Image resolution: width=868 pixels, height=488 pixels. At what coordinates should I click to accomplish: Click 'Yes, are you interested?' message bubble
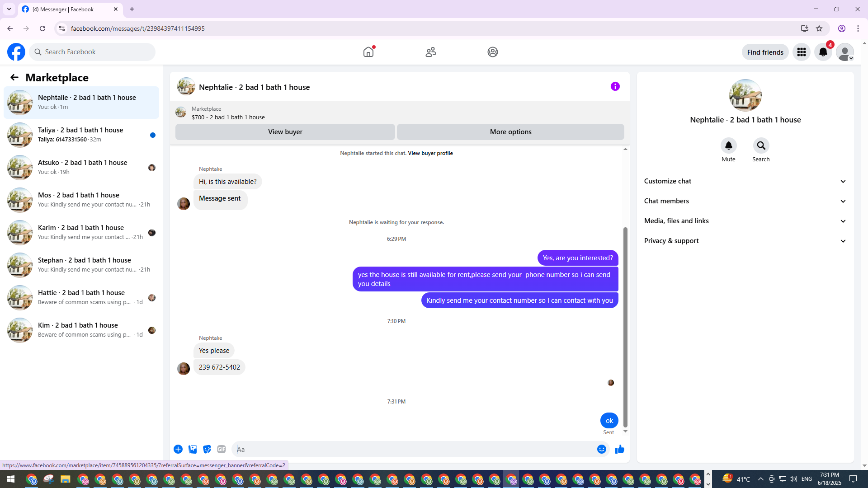click(578, 258)
